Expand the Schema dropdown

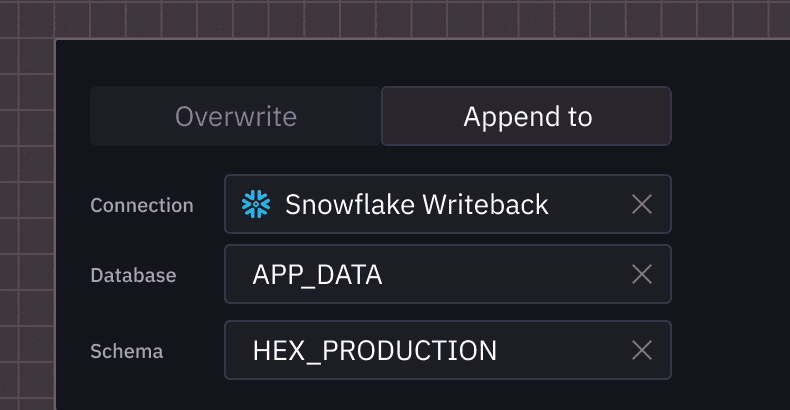[560, 350]
